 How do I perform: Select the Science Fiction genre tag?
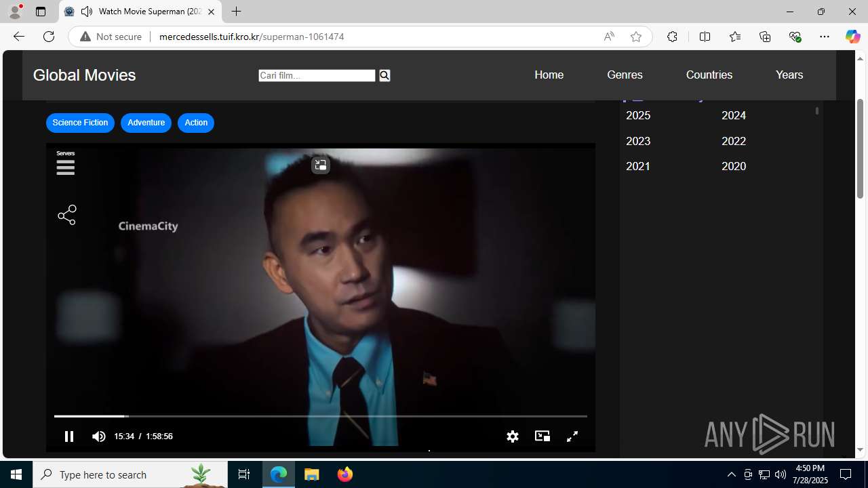tap(80, 123)
